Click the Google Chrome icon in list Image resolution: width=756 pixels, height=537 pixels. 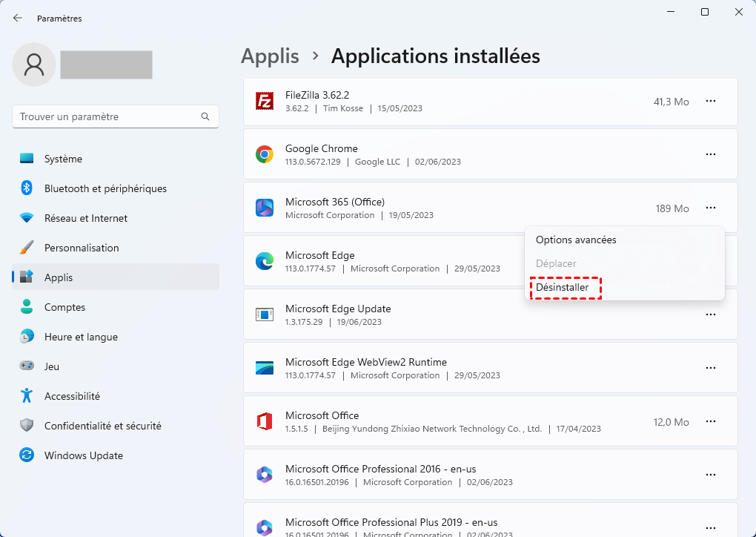[265, 154]
